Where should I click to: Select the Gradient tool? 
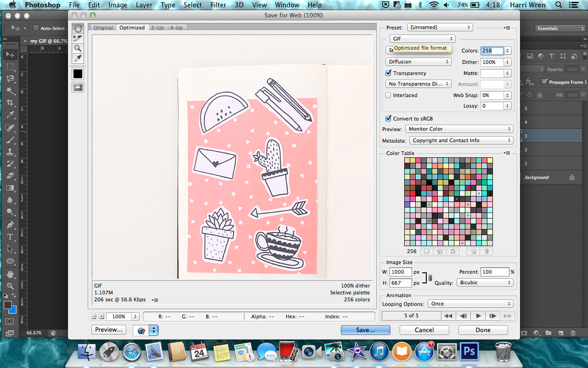[x=10, y=188]
